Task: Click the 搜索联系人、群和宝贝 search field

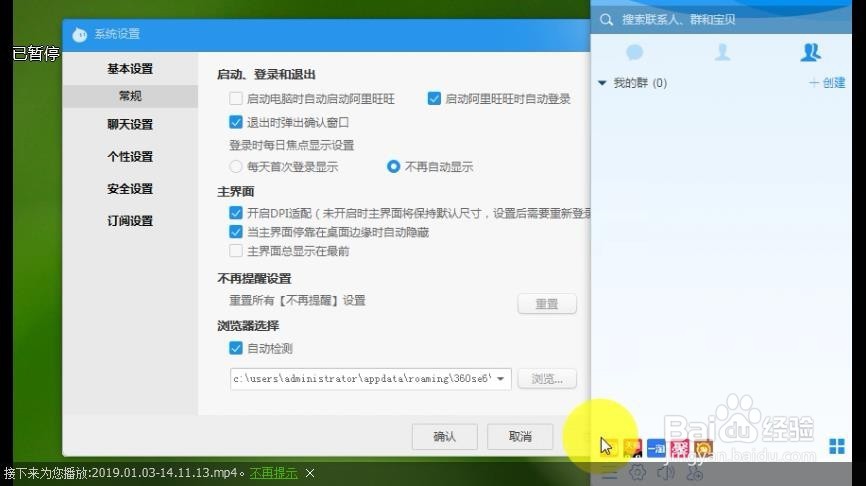Action: pos(721,20)
